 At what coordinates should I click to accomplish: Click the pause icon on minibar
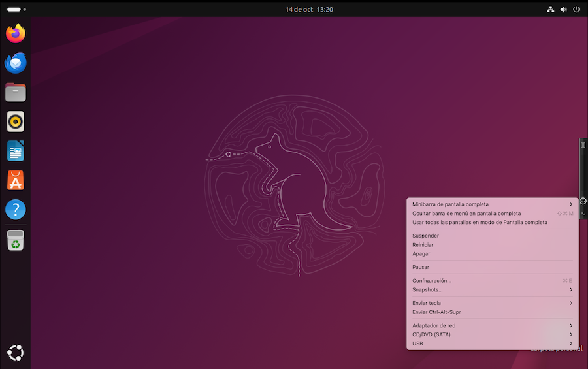point(583,145)
